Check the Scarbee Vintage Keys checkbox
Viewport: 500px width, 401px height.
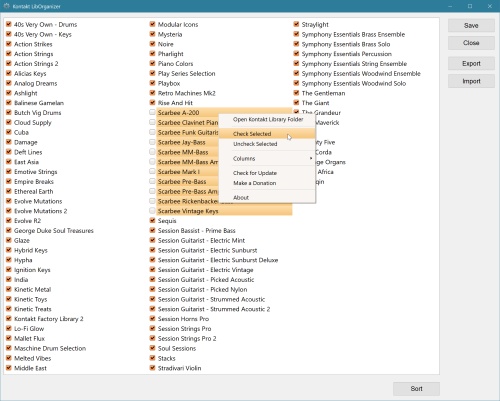point(152,211)
